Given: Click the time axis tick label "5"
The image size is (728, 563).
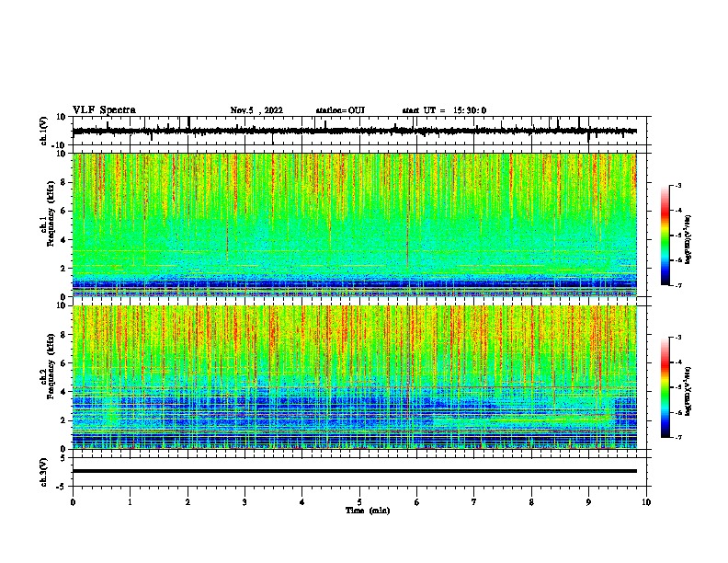Looking at the screenshot, I should (359, 502).
